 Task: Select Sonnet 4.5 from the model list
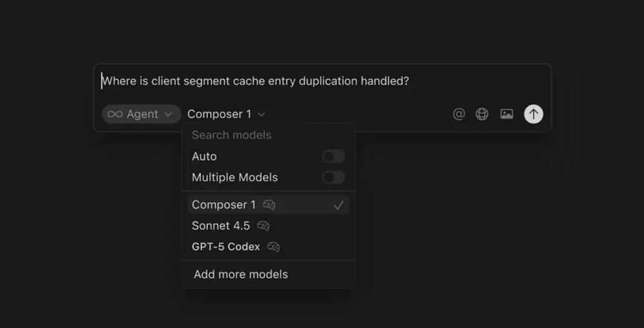[221, 226]
